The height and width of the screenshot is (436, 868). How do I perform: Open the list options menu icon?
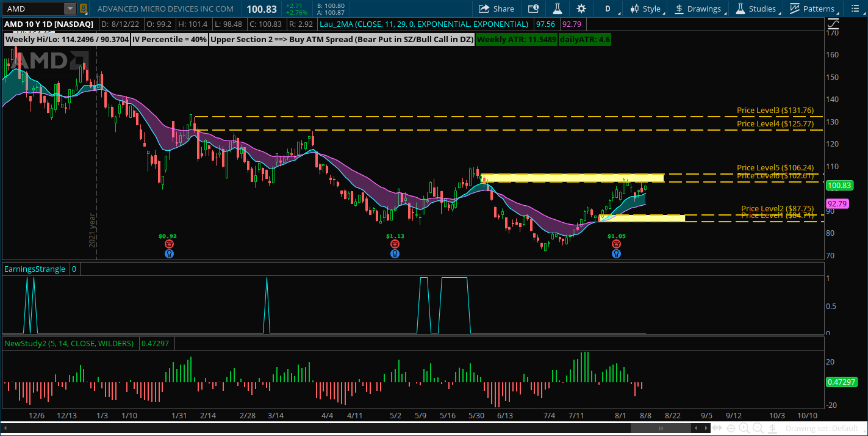tap(856, 9)
